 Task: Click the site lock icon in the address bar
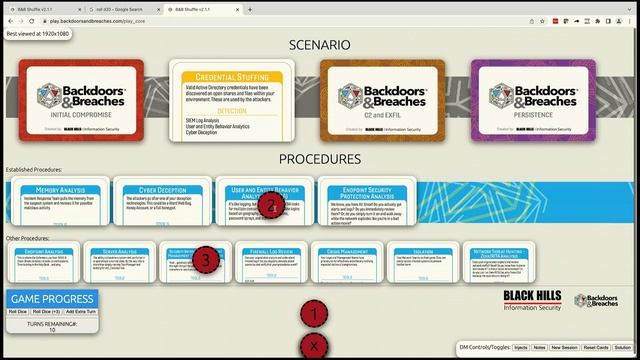(44, 21)
